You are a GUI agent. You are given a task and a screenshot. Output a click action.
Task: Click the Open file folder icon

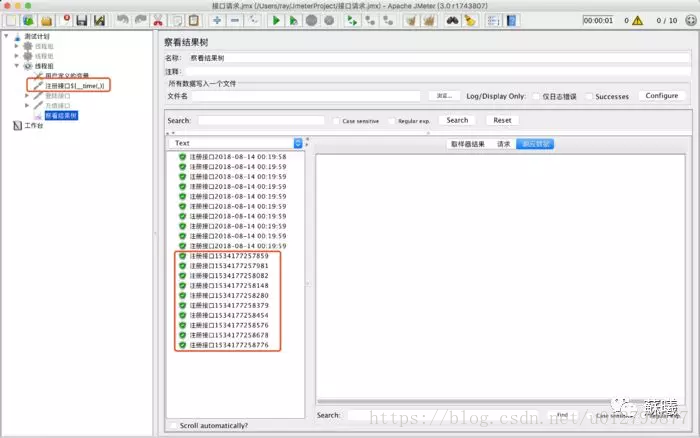46,21
